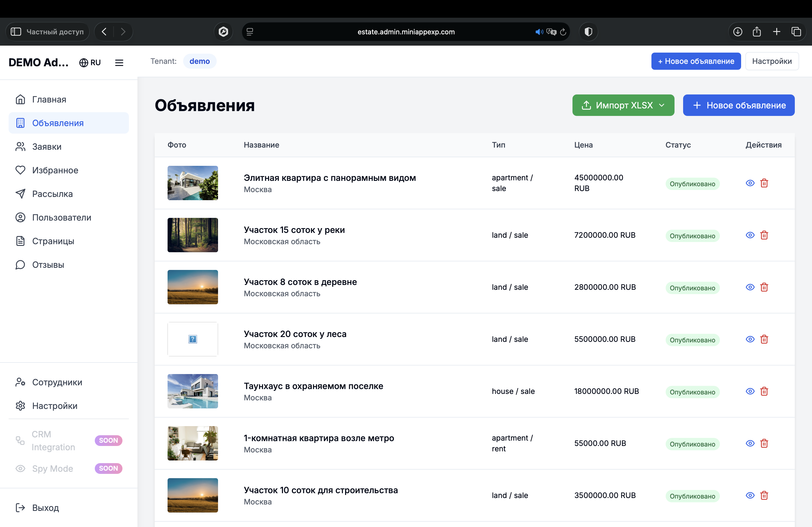Click the large Новое объявление button
812x527 pixels.
pos(739,105)
